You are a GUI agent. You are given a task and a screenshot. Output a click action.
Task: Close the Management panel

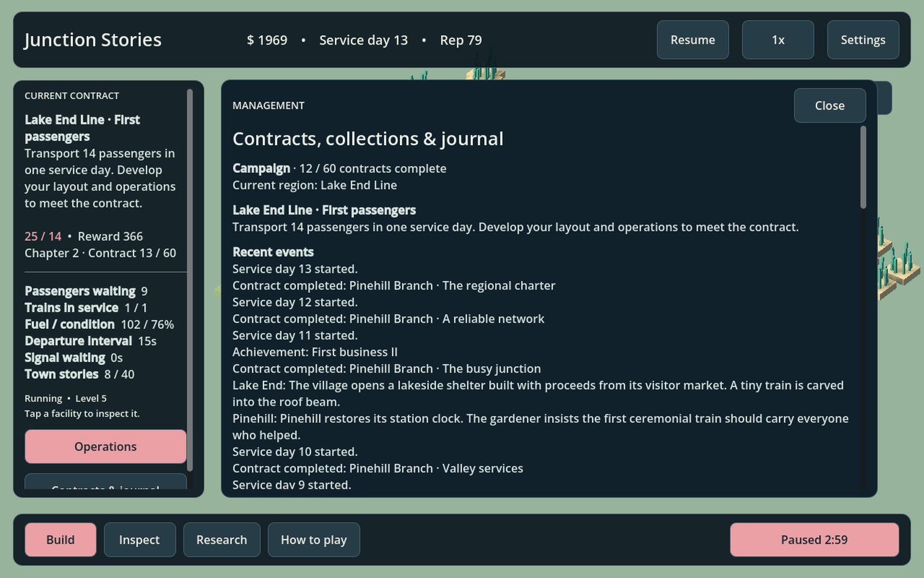coord(830,105)
